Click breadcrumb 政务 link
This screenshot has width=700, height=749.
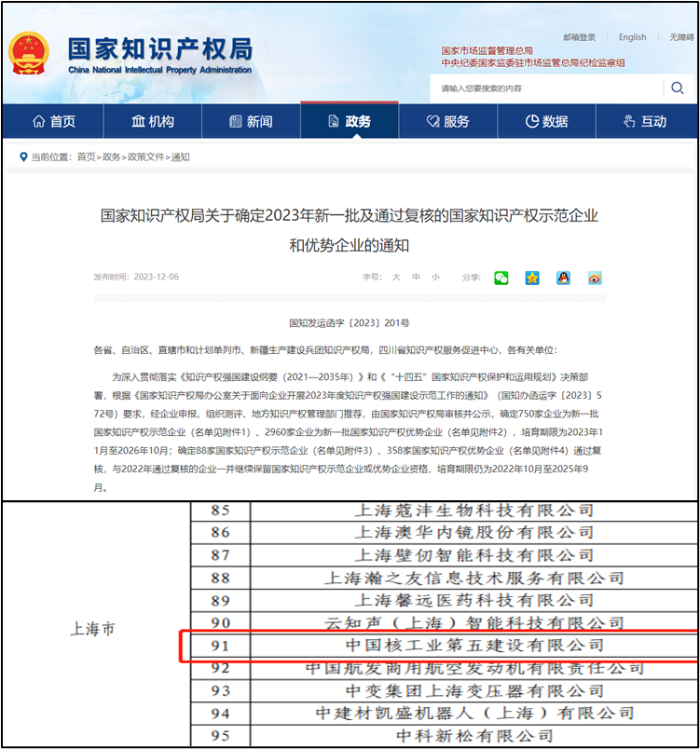coord(111,157)
